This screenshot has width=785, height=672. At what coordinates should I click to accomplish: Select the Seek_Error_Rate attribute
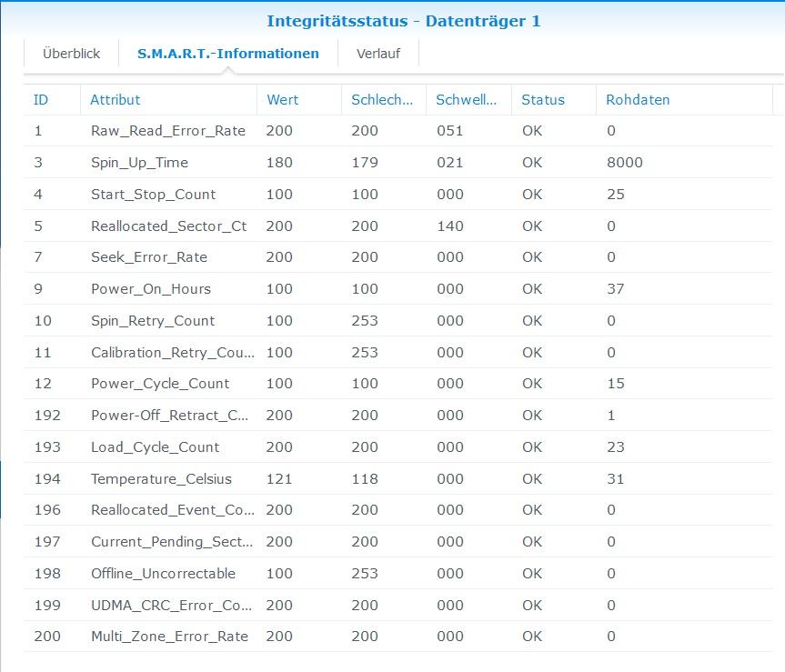coord(149,257)
